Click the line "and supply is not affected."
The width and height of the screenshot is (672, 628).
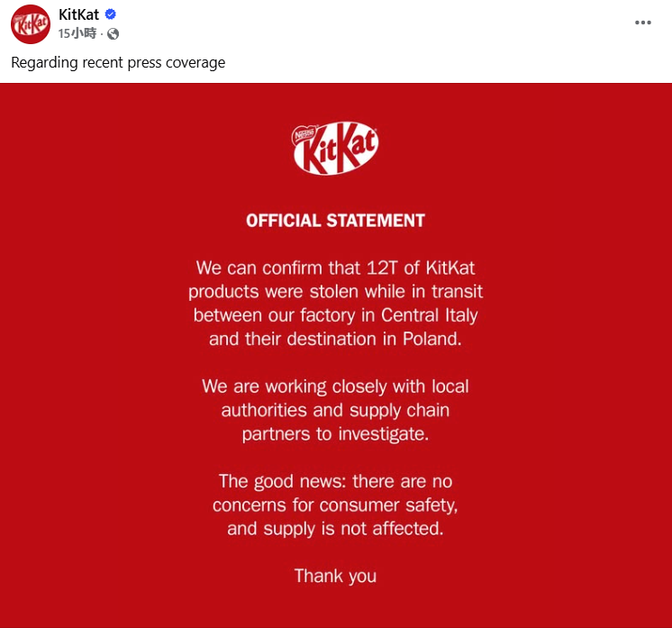pos(335,528)
